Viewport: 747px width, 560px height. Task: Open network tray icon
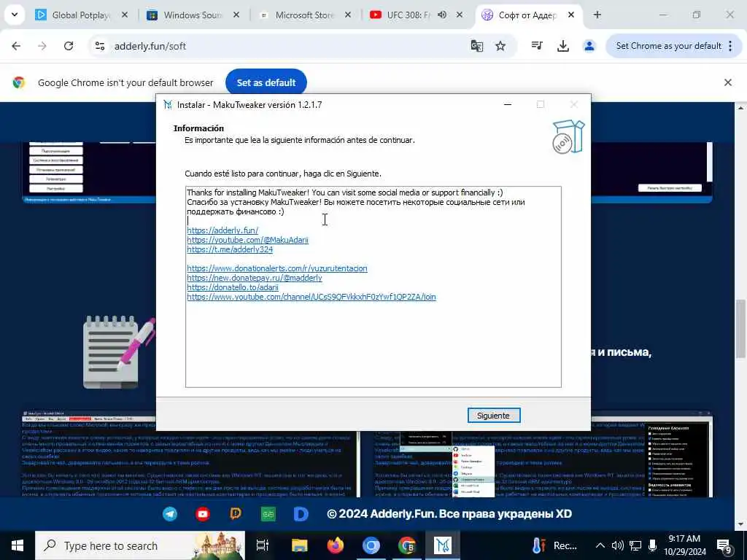(x=635, y=545)
